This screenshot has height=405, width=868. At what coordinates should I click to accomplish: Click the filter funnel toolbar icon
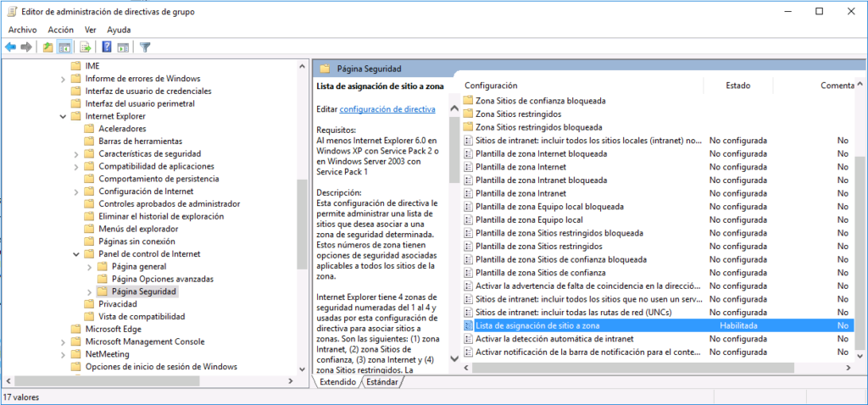pyautogui.click(x=145, y=47)
